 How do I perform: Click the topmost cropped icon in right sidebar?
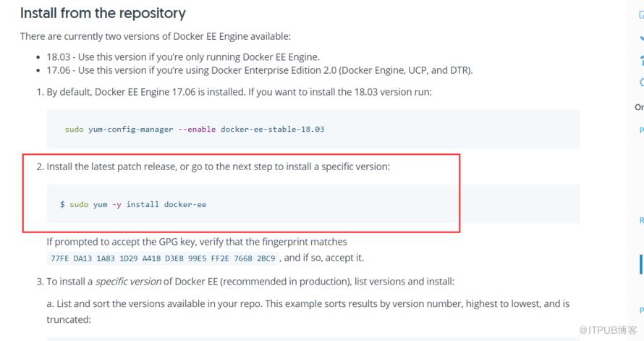coord(642,15)
